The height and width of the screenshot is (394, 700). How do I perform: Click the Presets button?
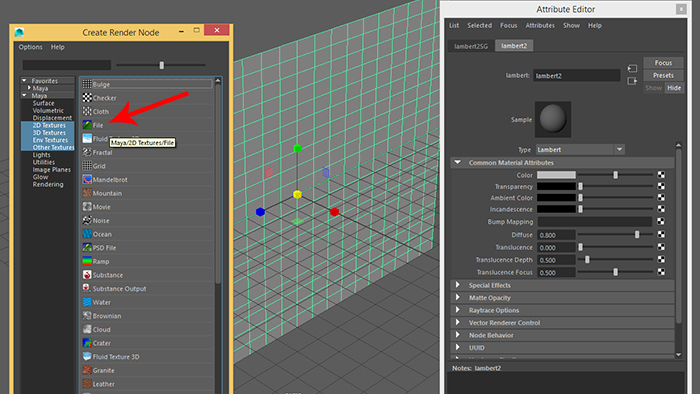pos(663,75)
